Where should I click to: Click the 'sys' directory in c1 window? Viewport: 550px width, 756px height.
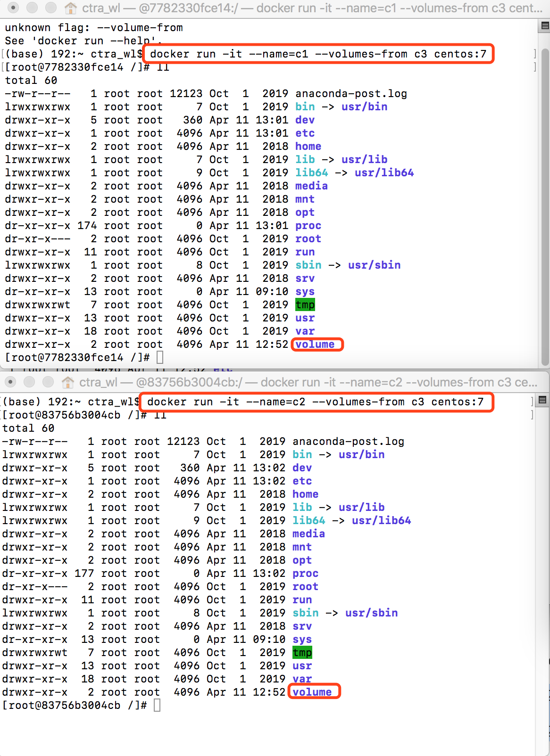tap(305, 292)
